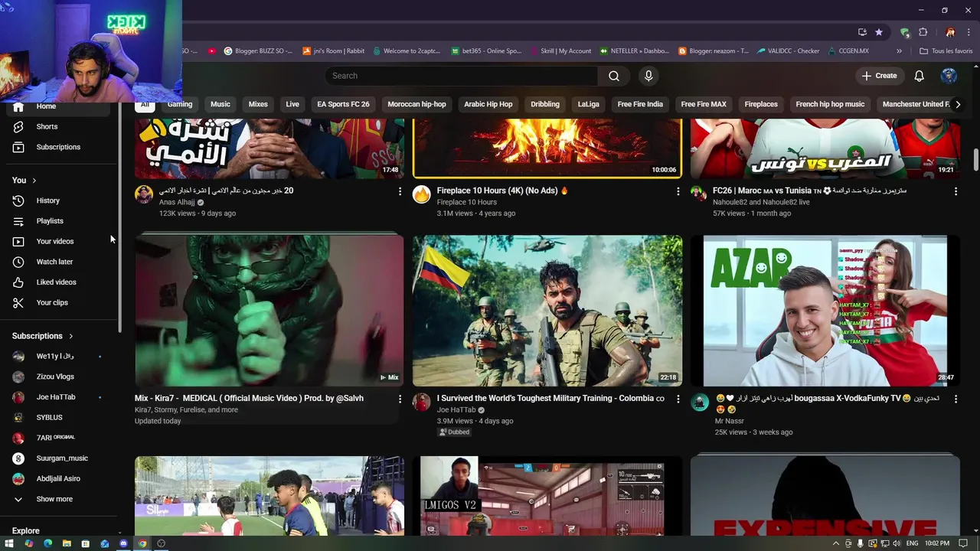Show more bookmarks with chevron
This screenshot has width=980, height=551.
point(899,51)
